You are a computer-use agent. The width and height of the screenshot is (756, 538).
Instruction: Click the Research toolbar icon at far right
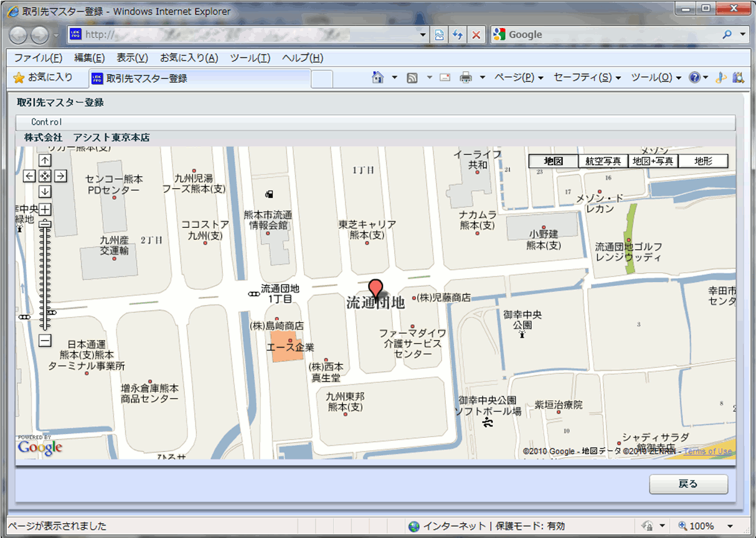(x=739, y=78)
